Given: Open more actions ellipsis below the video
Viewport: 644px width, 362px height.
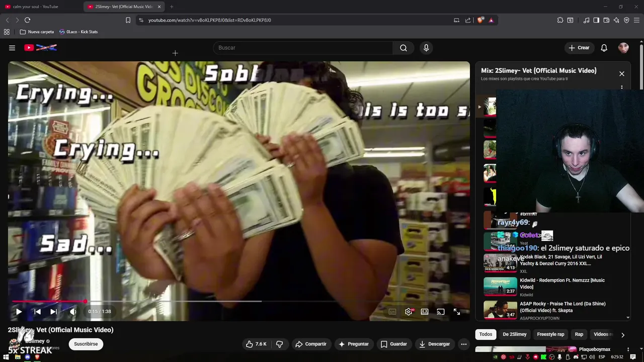Looking at the screenshot, I should [x=464, y=344].
